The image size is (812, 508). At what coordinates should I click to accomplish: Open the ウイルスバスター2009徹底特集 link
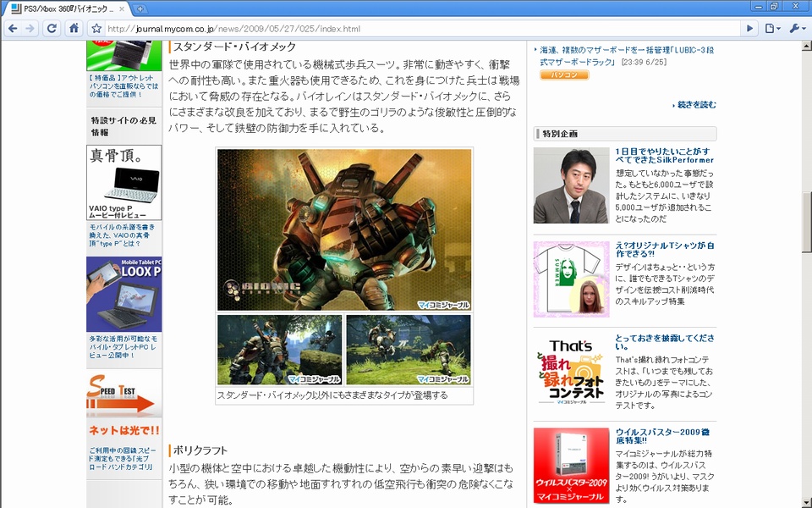point(662,436)
